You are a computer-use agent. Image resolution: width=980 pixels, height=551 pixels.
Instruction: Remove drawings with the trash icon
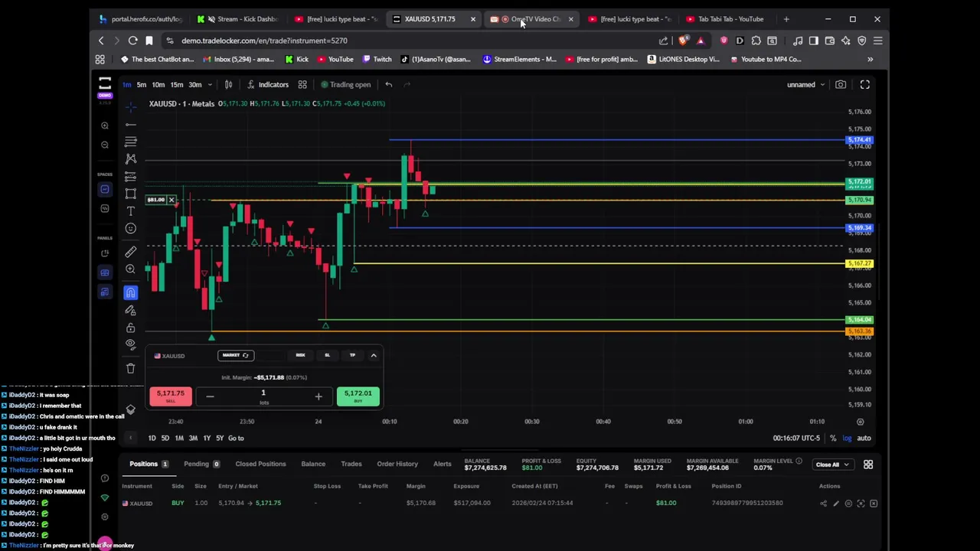pos(131,368)
